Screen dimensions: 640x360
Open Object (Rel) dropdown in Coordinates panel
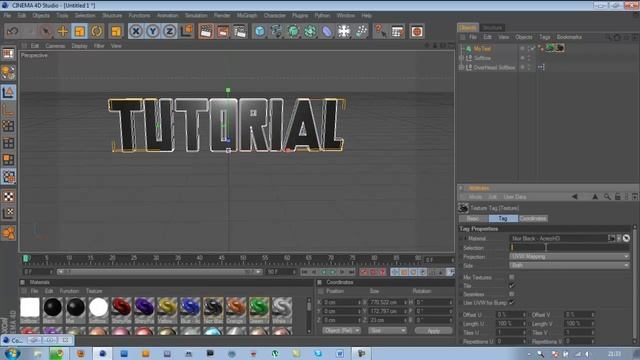pyautogui.click(x=342, y=331)
